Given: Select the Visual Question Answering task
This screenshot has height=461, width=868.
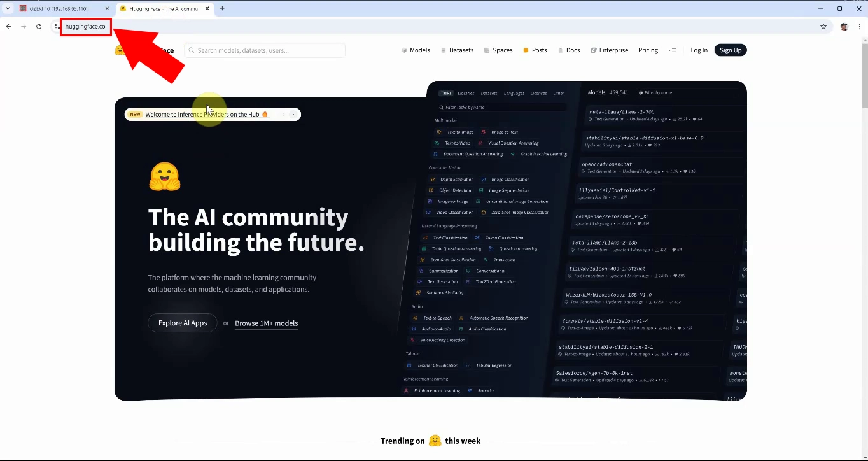Looking at the screenshot, I should (x=508, y=143).
